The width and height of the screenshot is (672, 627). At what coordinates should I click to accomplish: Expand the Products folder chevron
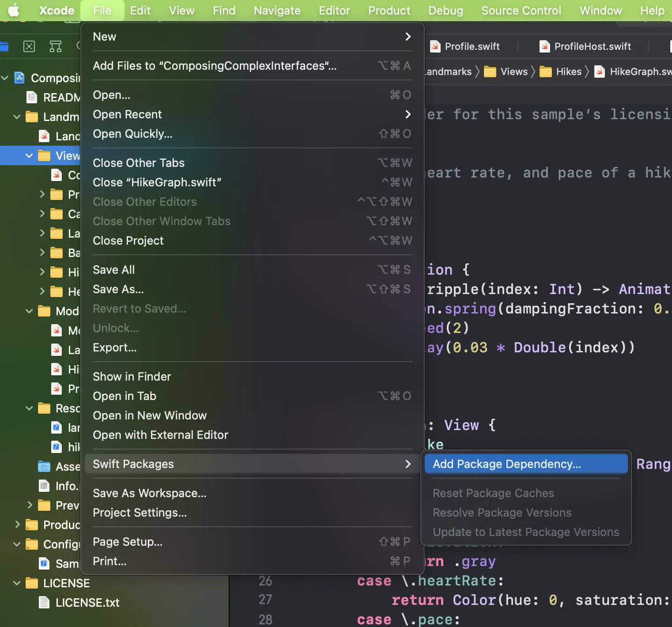17,525
